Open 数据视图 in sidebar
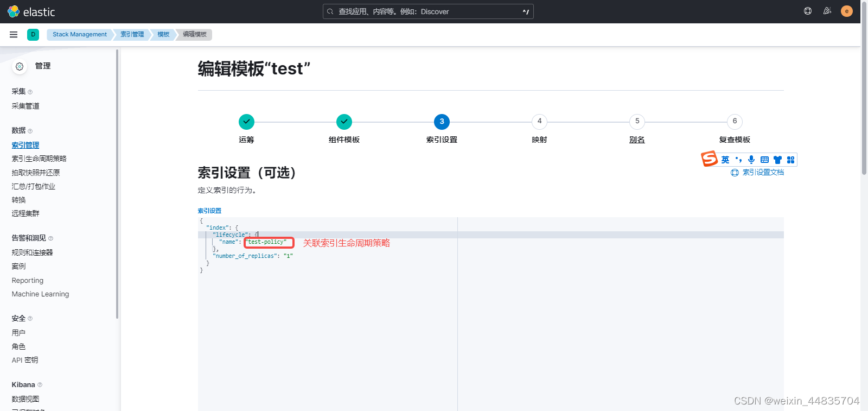868x411 pixels. click(x=25, y=399)
